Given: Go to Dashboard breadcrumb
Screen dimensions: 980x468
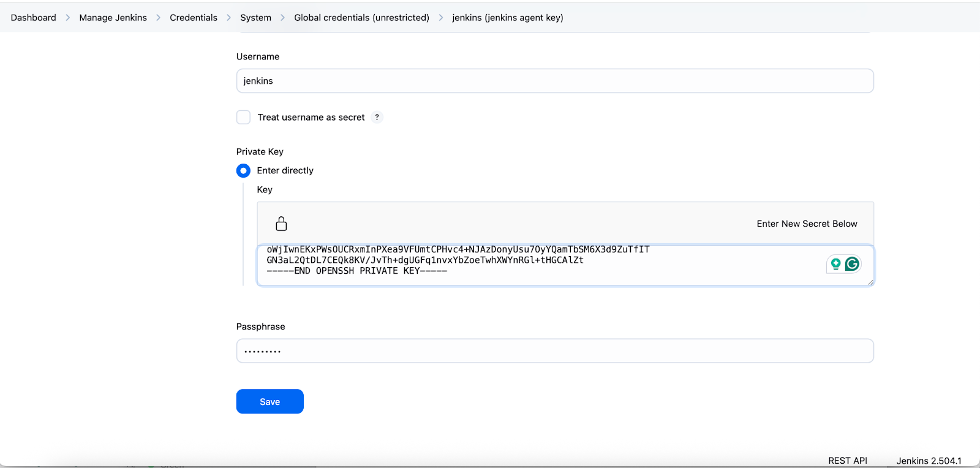Looking at the screenshot, I should click(x=33, y=18).
